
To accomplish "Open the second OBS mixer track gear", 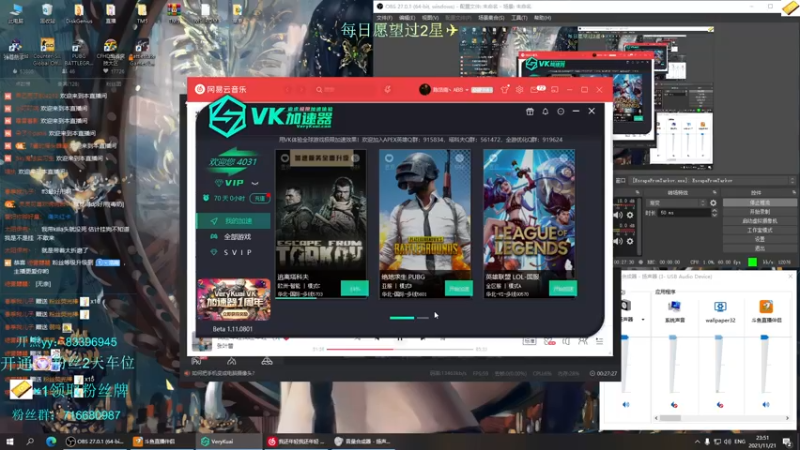I will [630, 241].
